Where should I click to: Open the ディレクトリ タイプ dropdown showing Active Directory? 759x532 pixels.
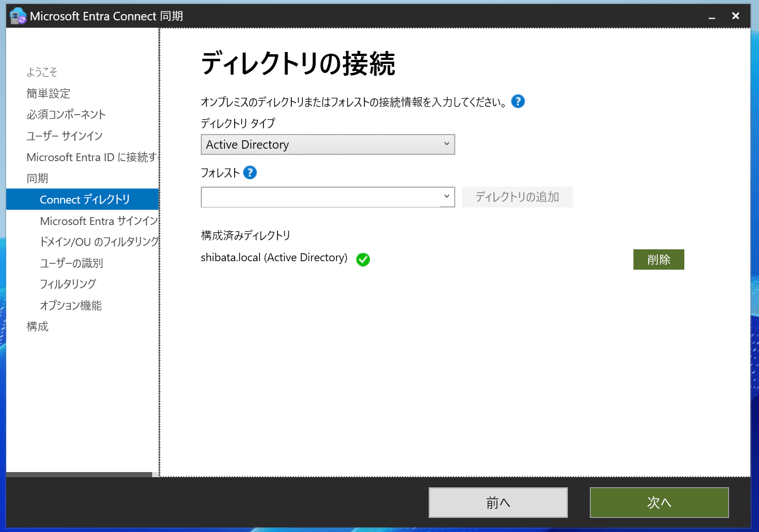point(328,145)
